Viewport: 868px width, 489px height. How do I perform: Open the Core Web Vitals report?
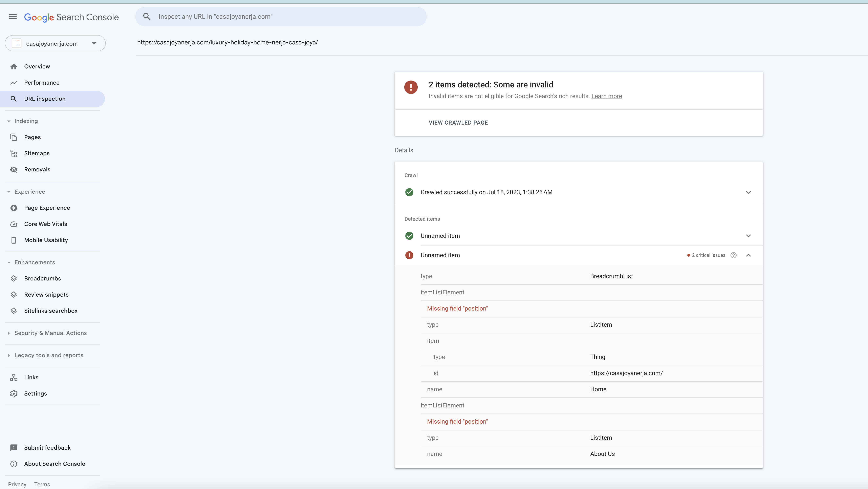pos(52,224)
